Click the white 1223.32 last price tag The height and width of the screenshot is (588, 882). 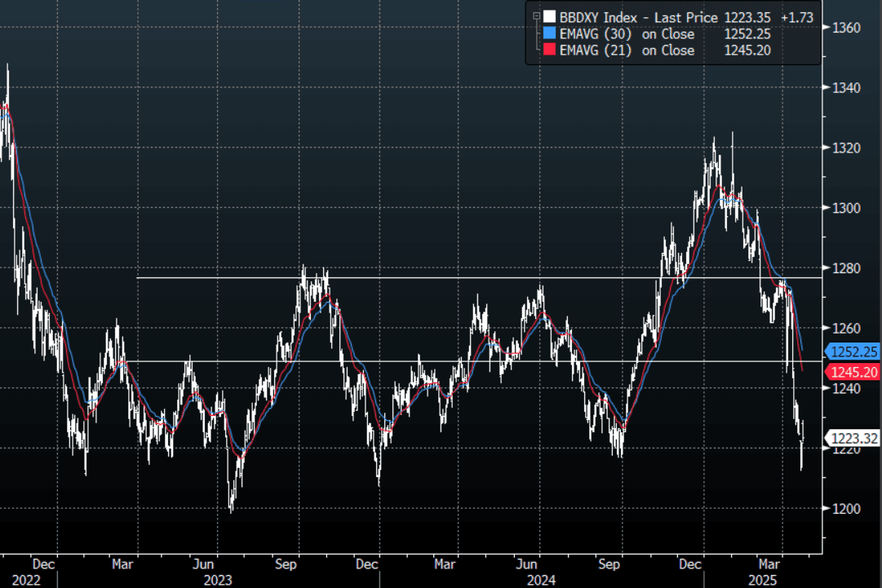pos(854,439)
